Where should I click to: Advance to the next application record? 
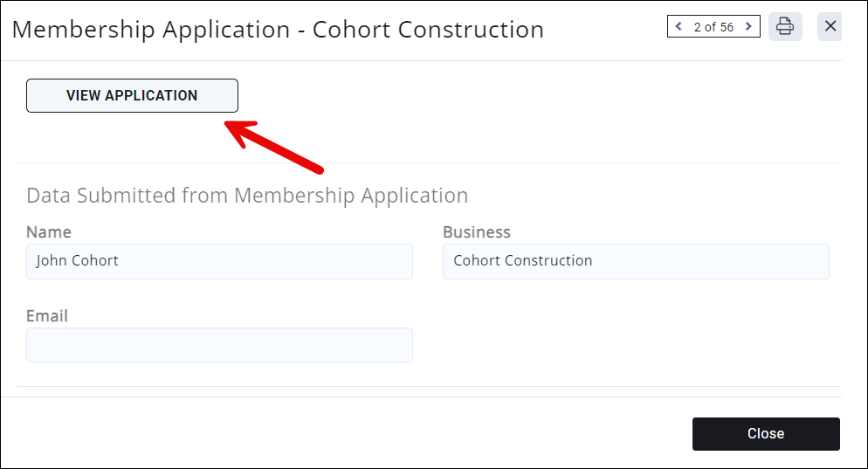748,27
